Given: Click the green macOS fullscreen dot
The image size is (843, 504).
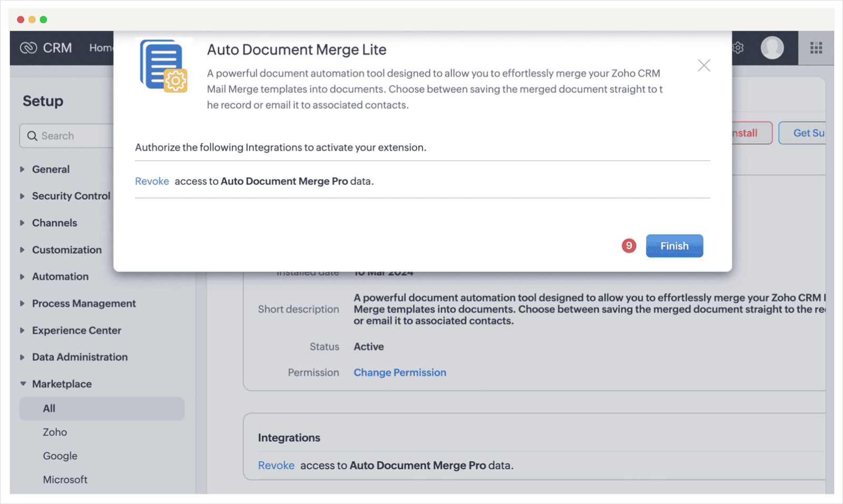Looking at the screenshot, I should click(x=44, y=19).
